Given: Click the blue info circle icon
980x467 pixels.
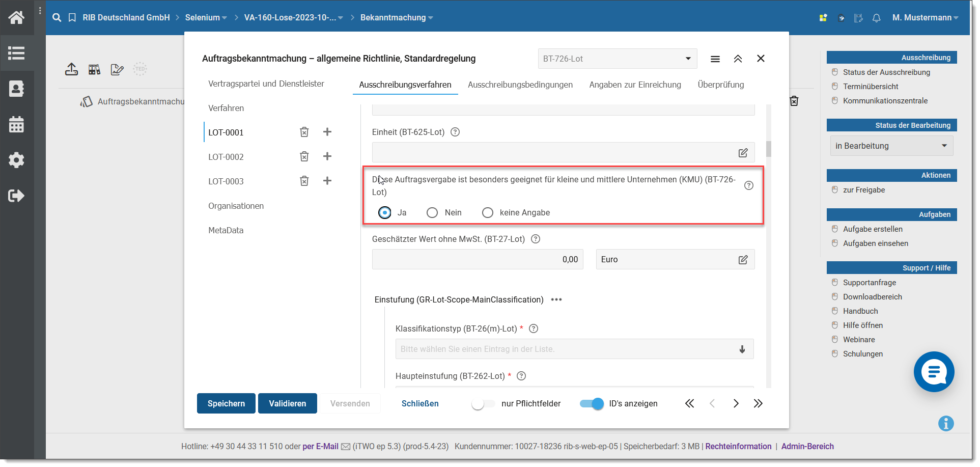Looking at the screenshot, I should click(x=946, y=423).
